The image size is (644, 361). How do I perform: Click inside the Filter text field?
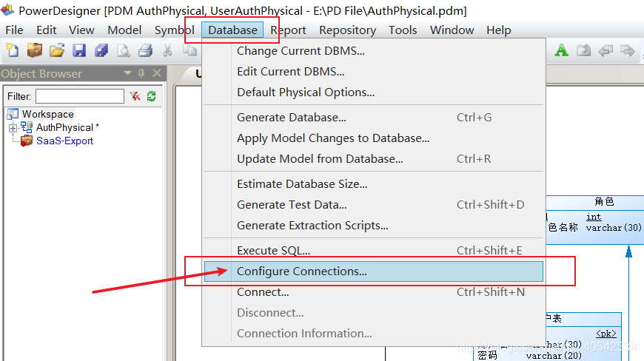click(80, 96)
